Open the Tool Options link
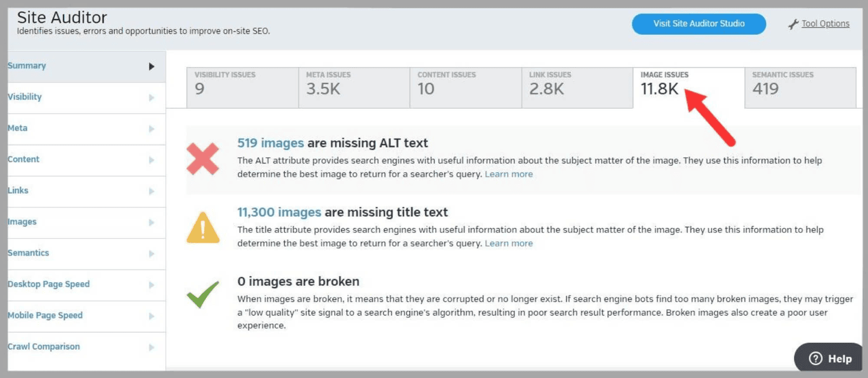The height and width of the screenshot is (378, 868). [825, 24]
